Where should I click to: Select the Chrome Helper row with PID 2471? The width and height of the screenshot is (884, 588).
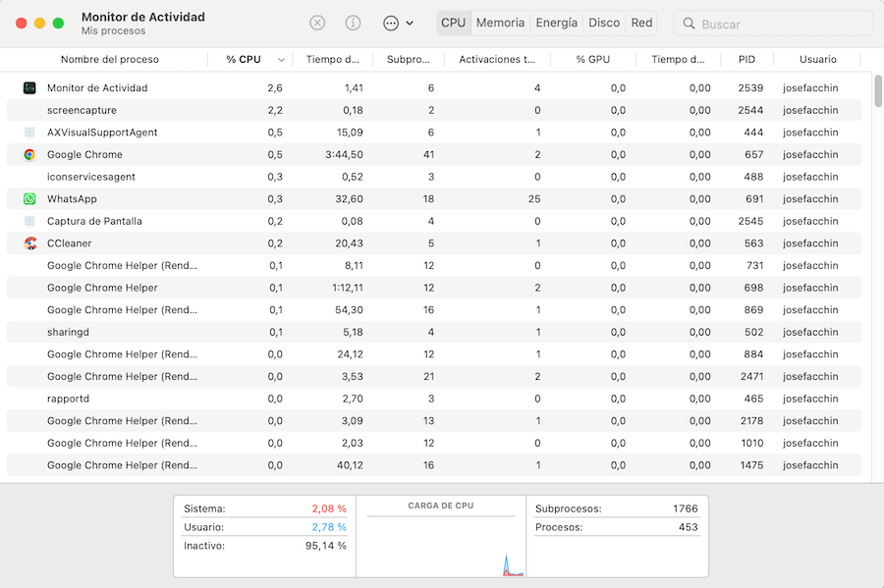pyautogui.click(x=433, y=376)
